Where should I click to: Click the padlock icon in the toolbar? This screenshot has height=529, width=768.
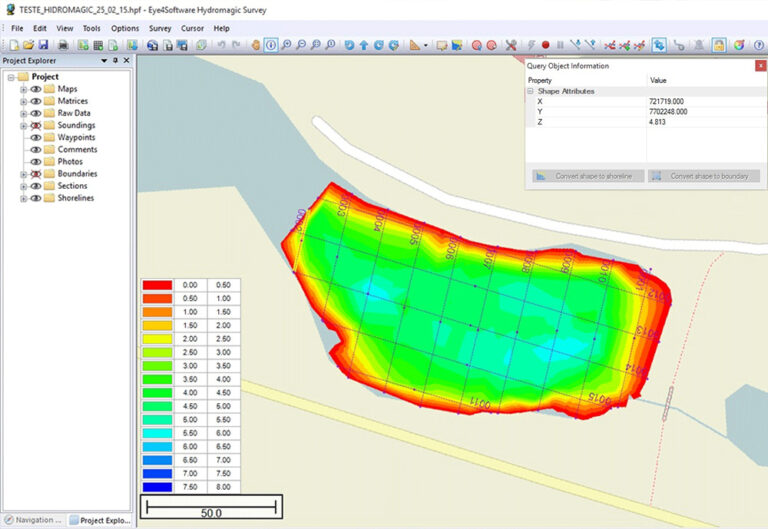tap(719, 45)
